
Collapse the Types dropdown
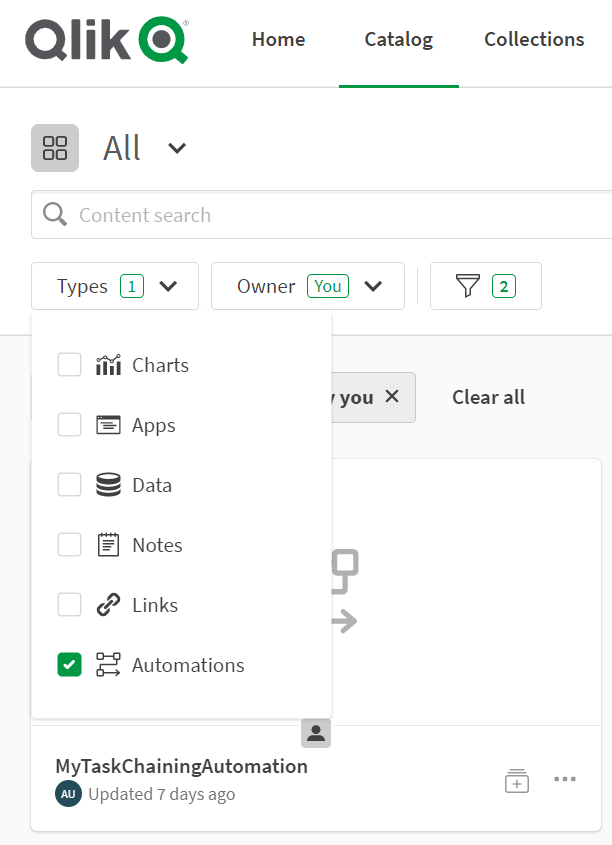tap(114, 286)
